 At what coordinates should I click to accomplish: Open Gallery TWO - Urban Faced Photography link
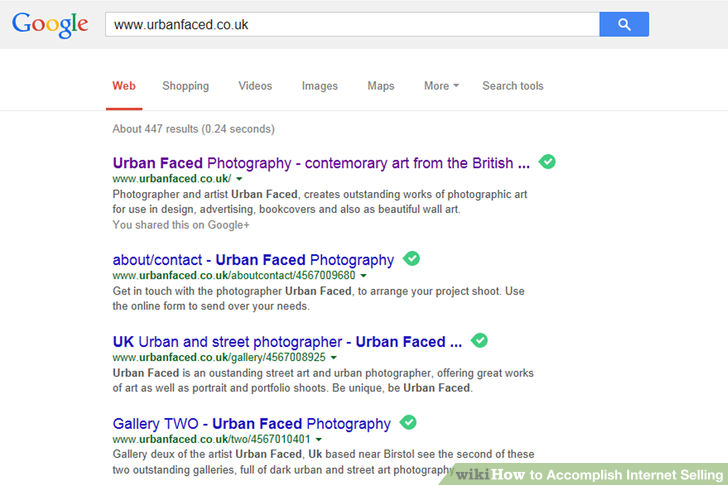coord(252,424)
